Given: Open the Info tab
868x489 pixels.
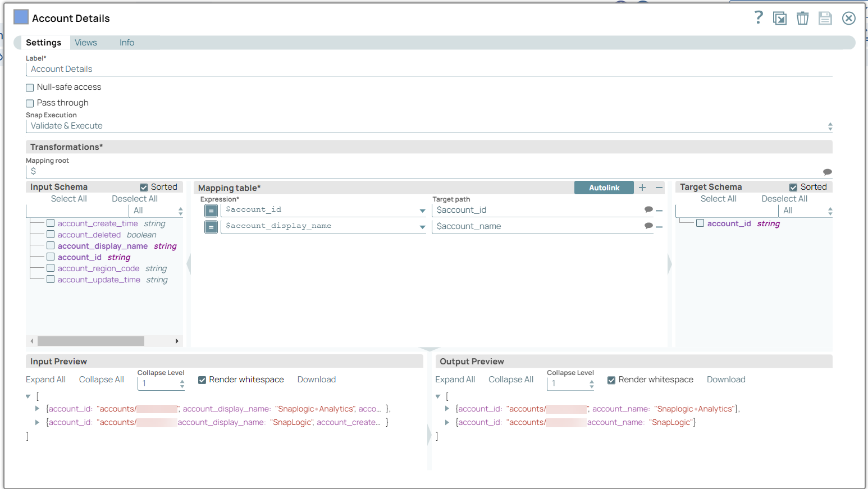Looking at the screenshot, I should [x=126, y=42].
